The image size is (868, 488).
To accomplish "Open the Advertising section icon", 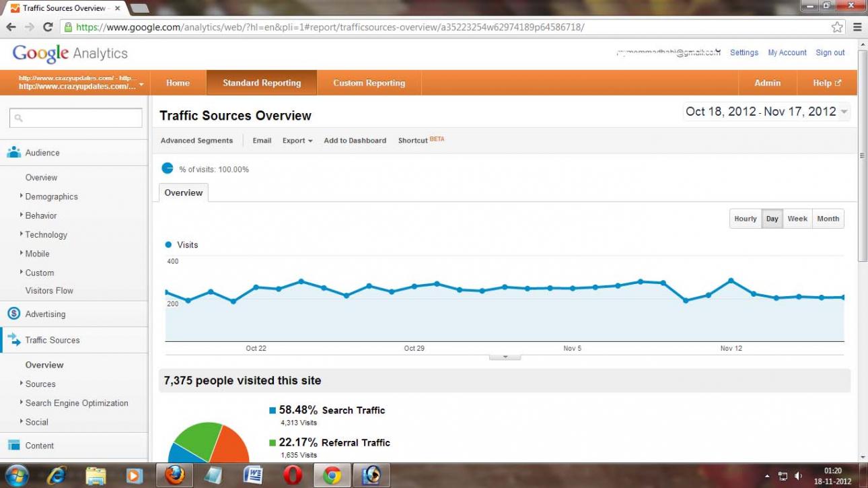I will click(x=13, y=314).
